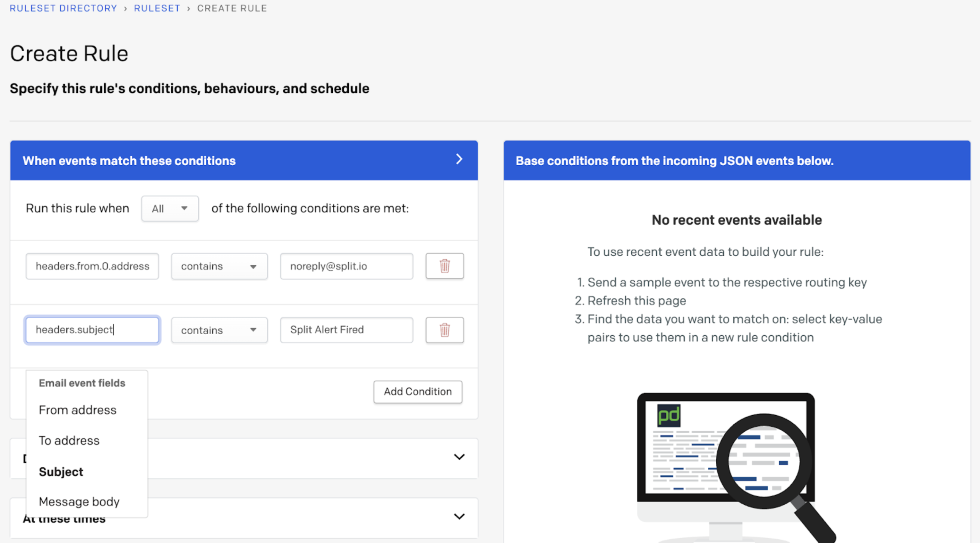Click the Add Condition button
Viewport: 980px width, 543px height.
pos(417,392)
